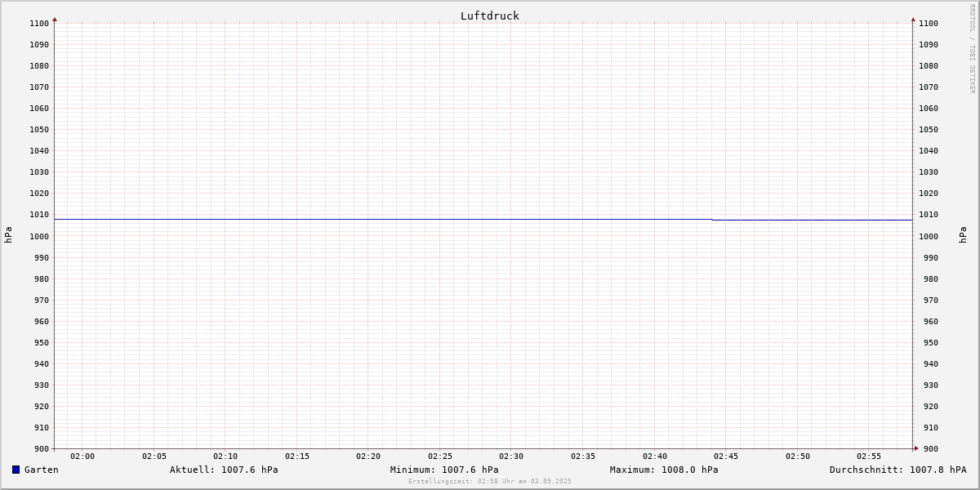Click the 900 label on right y-axis
The width and height of the screenshot is (980, 490).
[x=928, y=448]
